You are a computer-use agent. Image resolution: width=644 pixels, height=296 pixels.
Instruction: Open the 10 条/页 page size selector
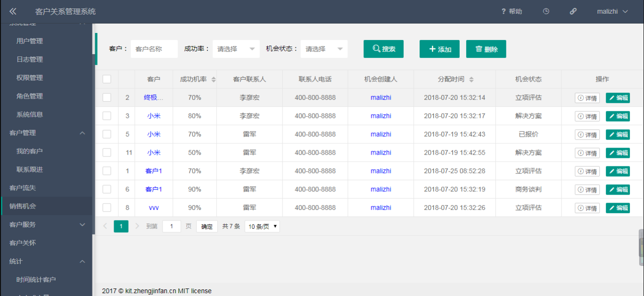click(262, 226)
